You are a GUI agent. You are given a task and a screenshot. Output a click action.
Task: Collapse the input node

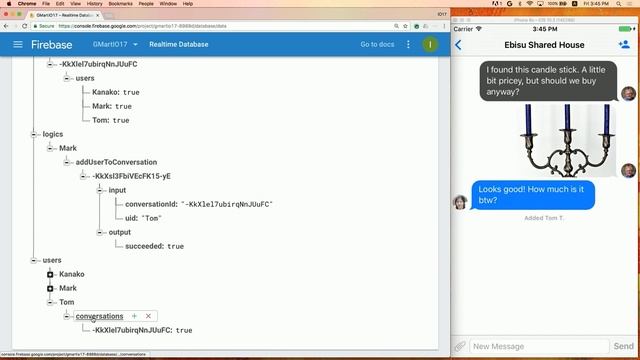pyautogui.click(x=99, y=190)
